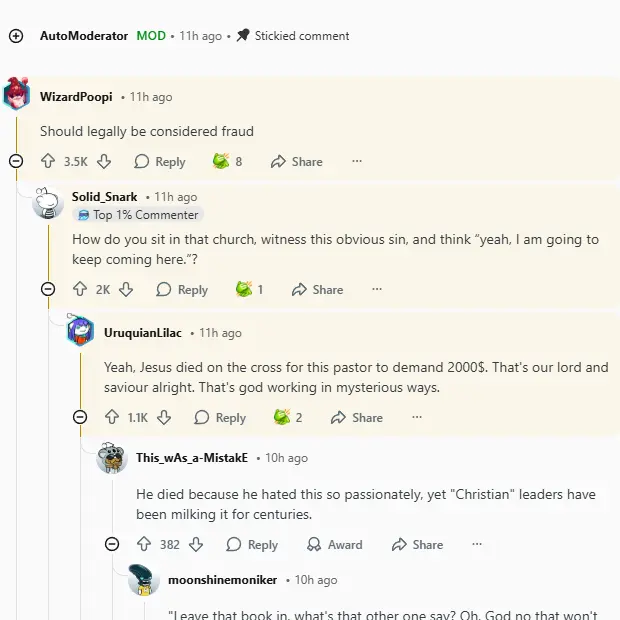Reply to UruquianLilac's comment

[x=220, y=417]
